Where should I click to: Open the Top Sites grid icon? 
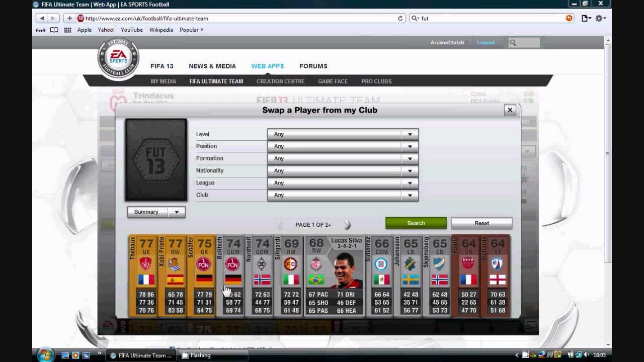click(67, 30)
